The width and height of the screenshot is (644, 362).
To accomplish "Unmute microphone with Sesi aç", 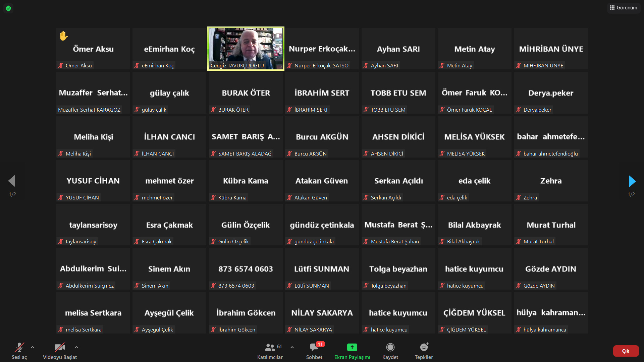I will coord(19,351).
